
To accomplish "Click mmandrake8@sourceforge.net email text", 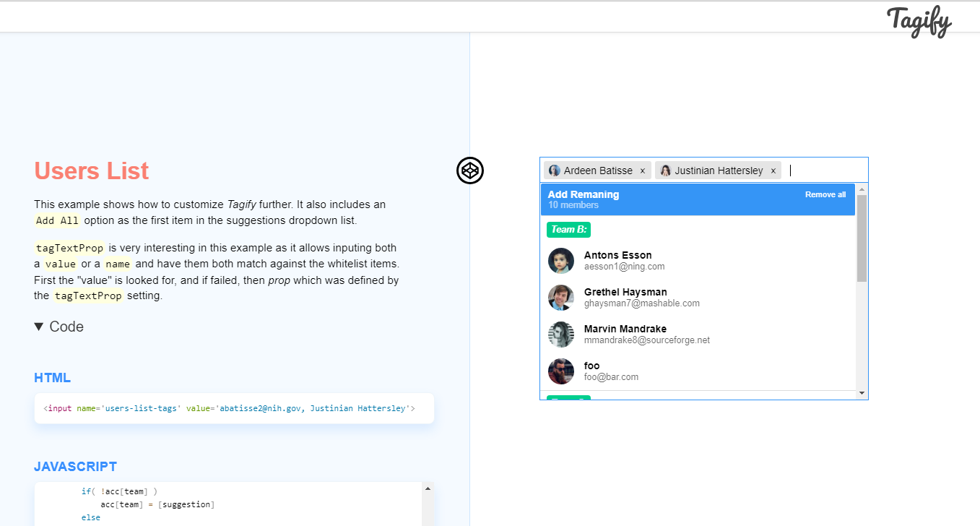I will click(647, 340).
